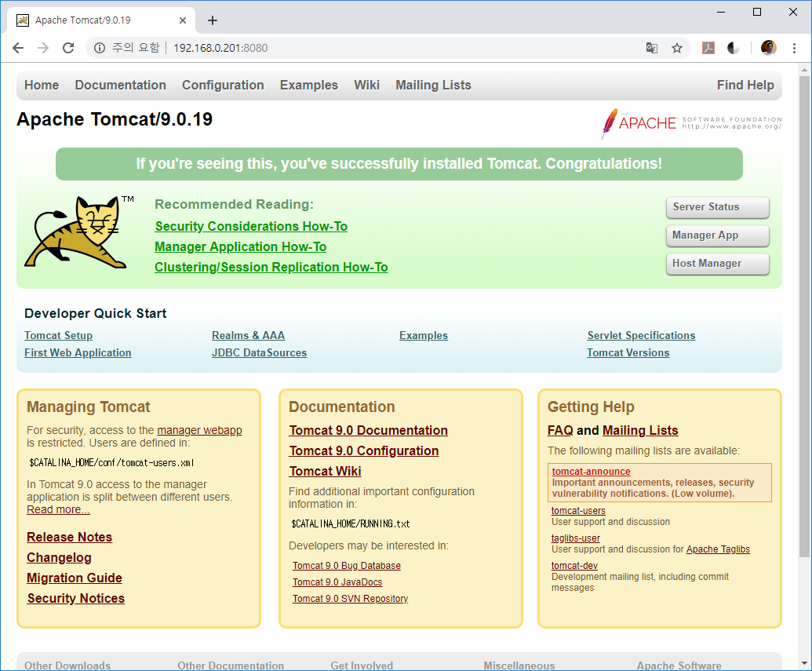This screenshot has width=812, height=671.
Task: Open Realms & AAA link
Action: [x=249, y=336]
